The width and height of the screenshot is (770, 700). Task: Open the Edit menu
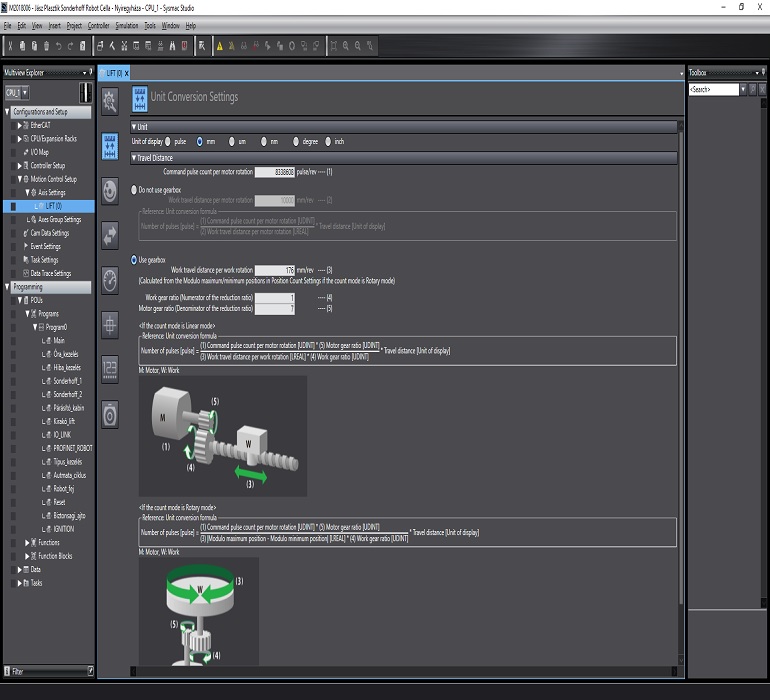(x=22, y=26)
